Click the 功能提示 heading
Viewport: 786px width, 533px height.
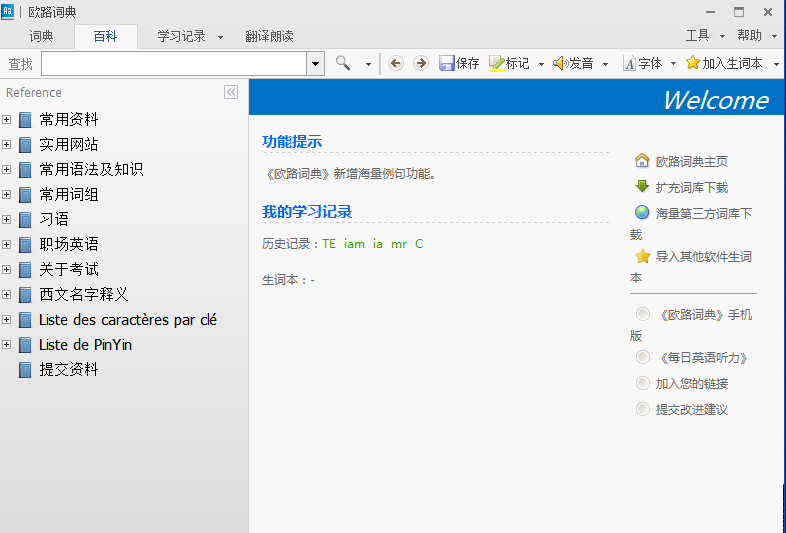click(292, 142)
